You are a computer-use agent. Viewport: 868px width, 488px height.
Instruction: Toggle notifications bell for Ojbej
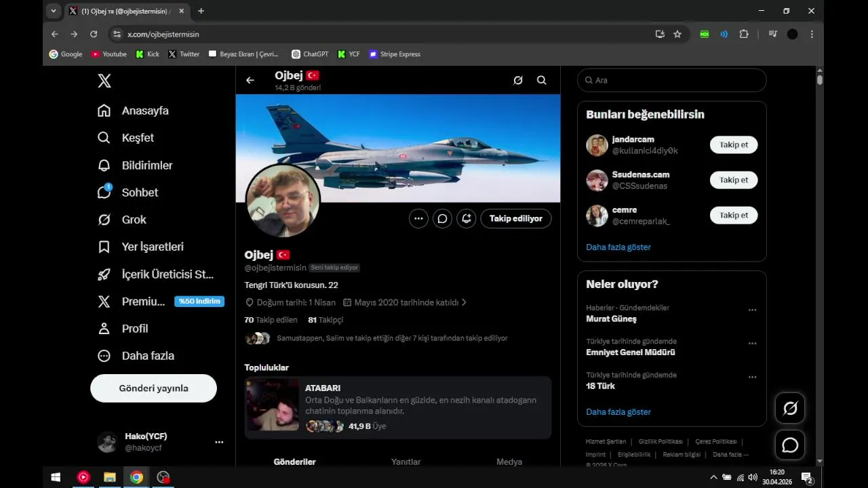coord(466,218)
